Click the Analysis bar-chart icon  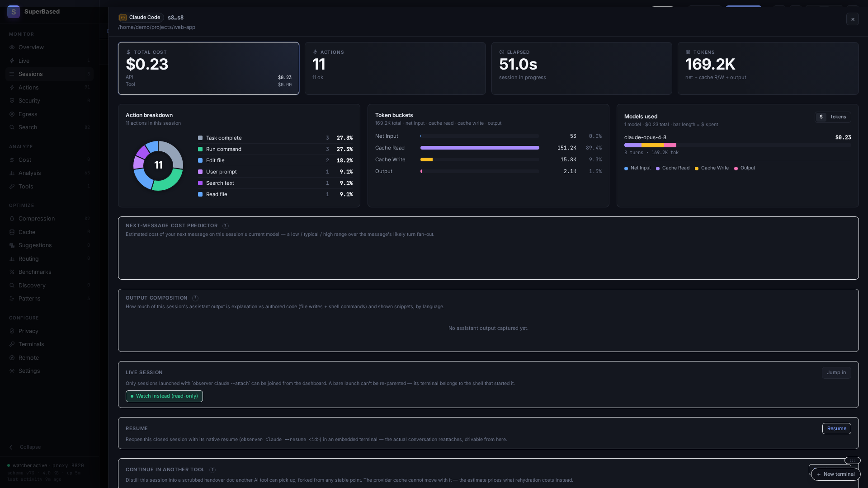tap(12, 173)
